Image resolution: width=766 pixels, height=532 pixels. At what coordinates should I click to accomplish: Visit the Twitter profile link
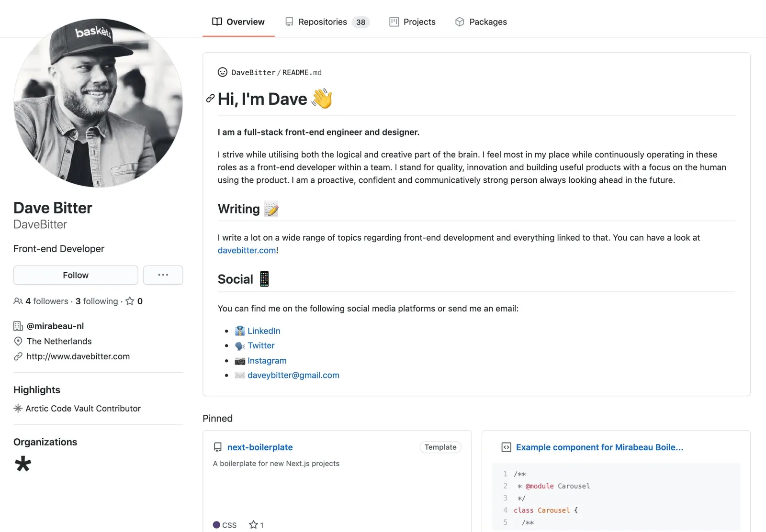point(261,345)
